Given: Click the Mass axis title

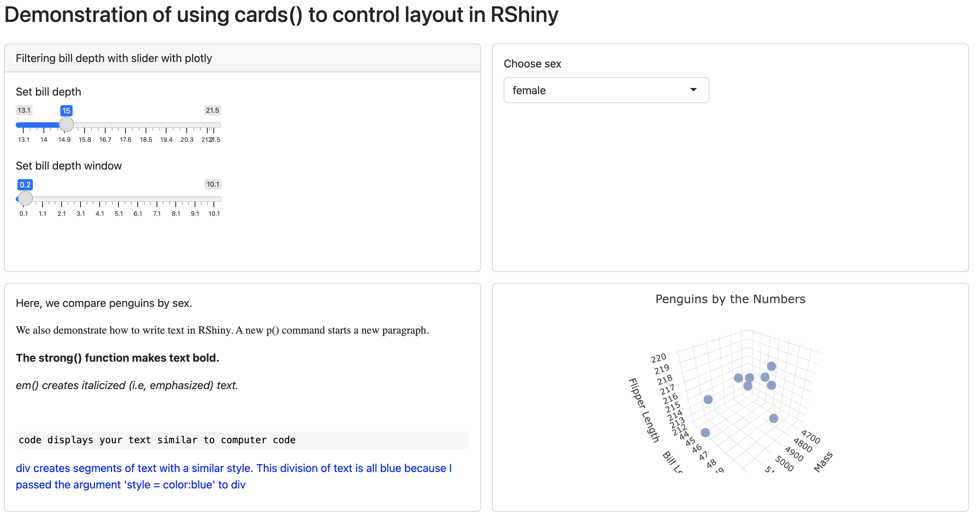Looking at the screenshot, I should 823,462.
